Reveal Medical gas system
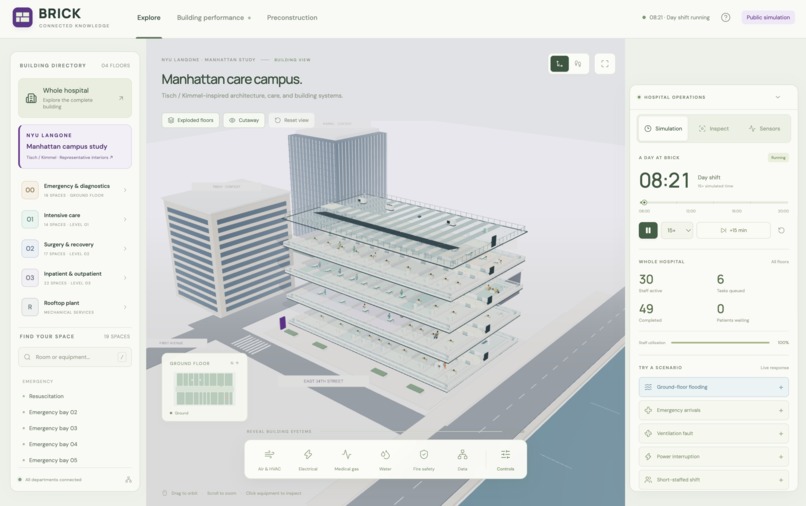 click(x=346, y=460)
